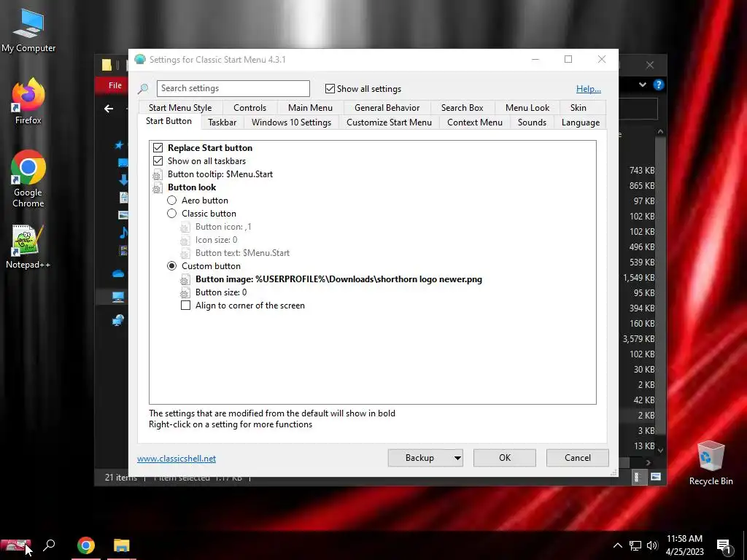Select Music note icon in Explorer sidebar
The width and height of the screenshot is (747, 560).
click(123, 233)
